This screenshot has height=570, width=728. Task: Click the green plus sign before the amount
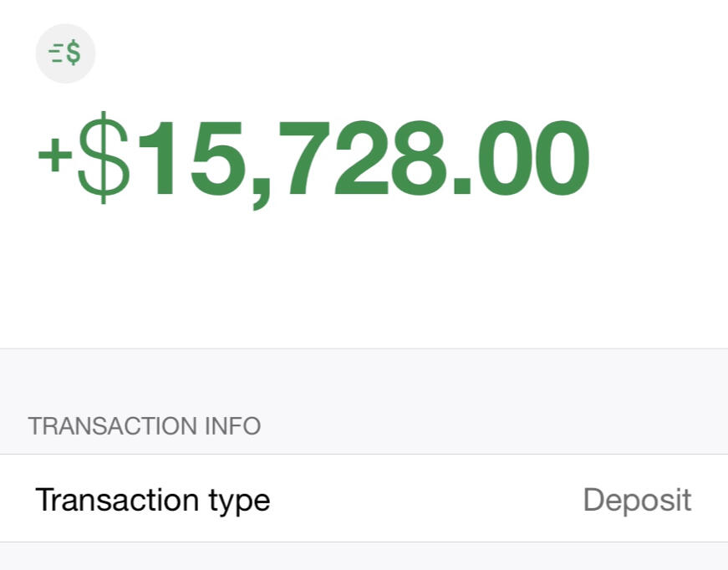click(52, 158)
